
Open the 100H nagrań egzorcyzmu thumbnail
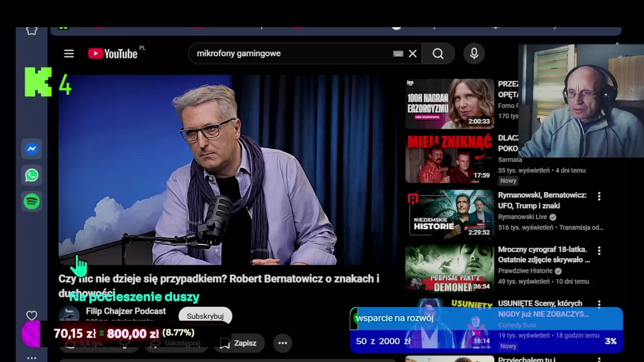click(x=450, y=104)
